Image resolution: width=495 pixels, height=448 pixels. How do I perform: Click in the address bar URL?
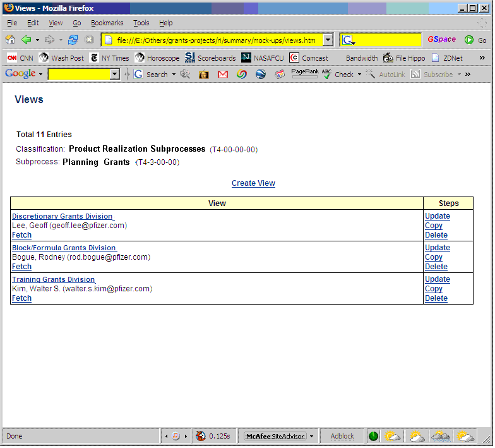click(x=217, y=40)
